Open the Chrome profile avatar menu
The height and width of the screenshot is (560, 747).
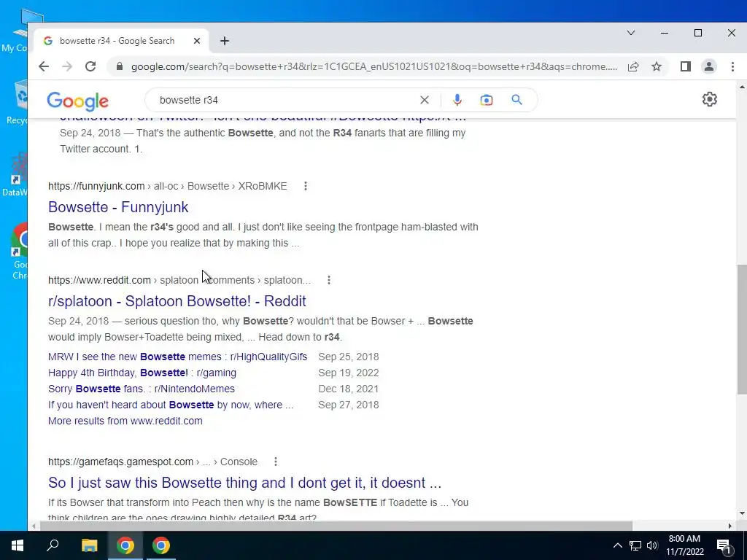tap(709, 66)
